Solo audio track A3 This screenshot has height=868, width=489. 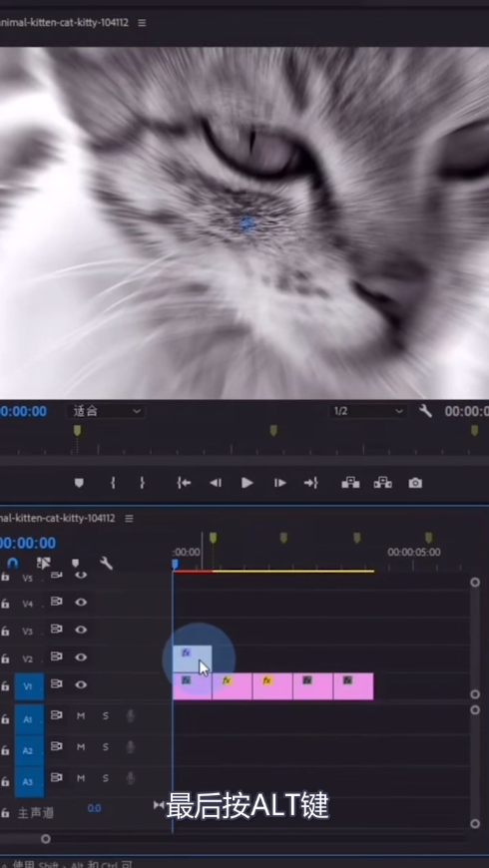click(105, 778)
